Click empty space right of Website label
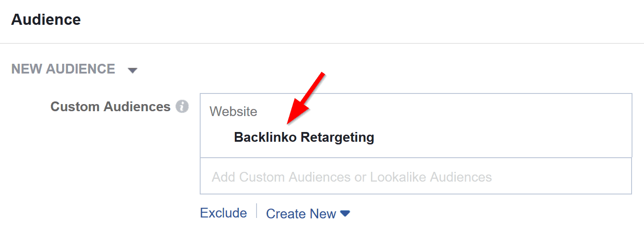The image size is (644, 233). (x=444, y=111)
